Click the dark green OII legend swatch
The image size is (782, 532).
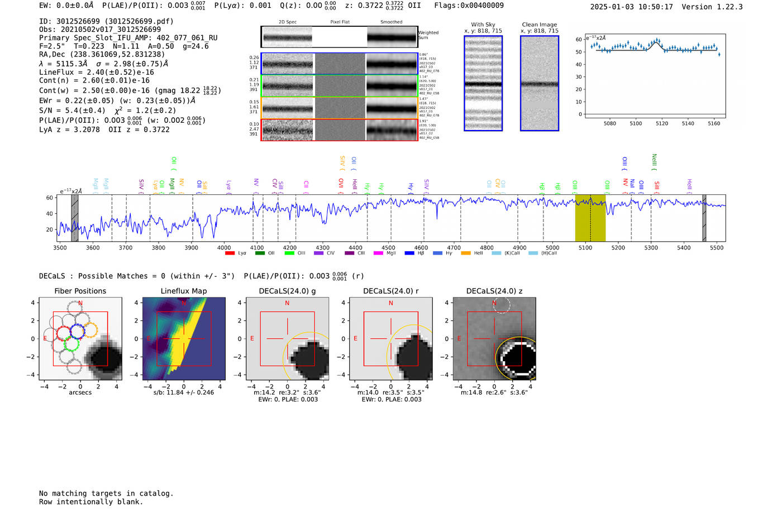[260, 253]
